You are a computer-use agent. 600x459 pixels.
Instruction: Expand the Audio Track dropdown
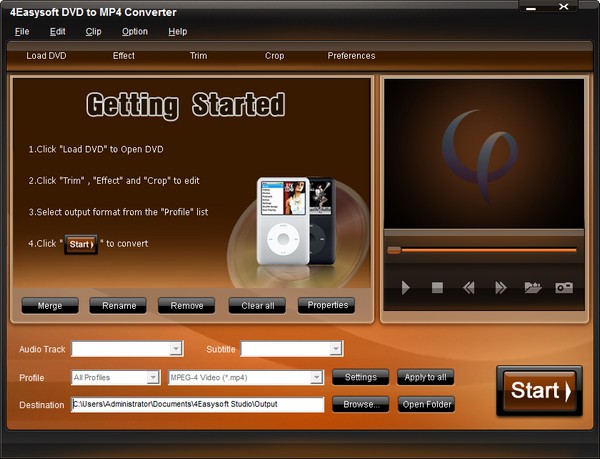pyautogui.click(x=176, y=349)
